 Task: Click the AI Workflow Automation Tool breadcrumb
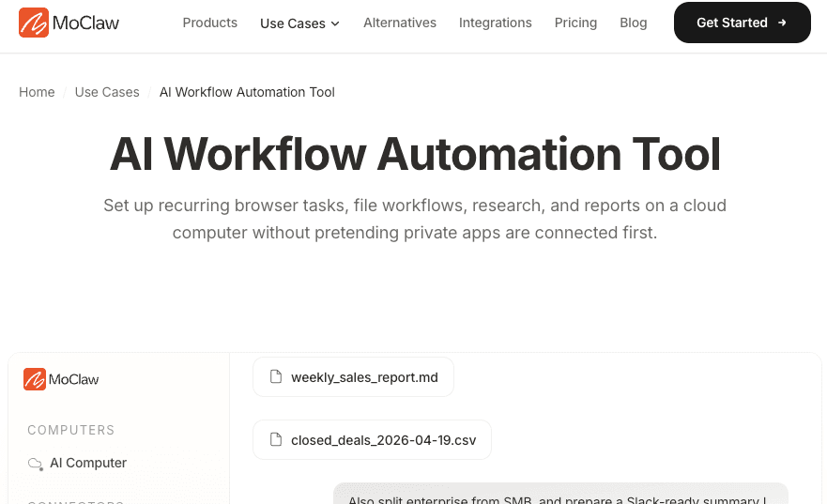point(247,92)
